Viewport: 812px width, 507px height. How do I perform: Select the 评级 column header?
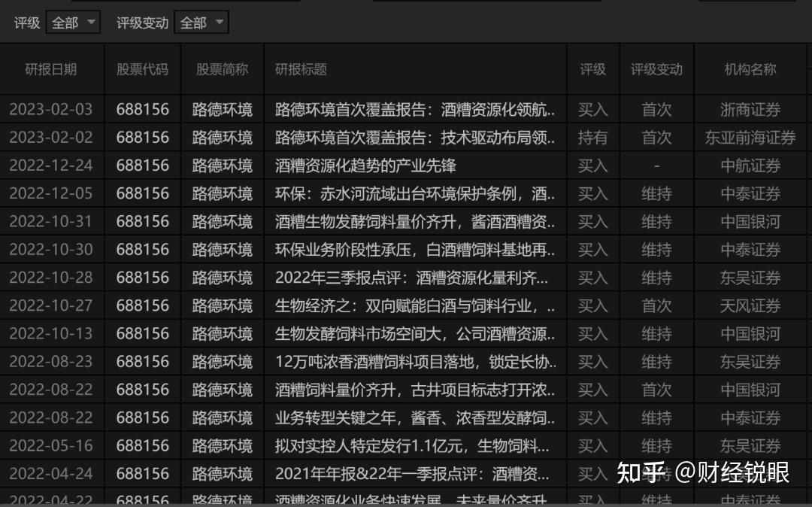[592, 68]
